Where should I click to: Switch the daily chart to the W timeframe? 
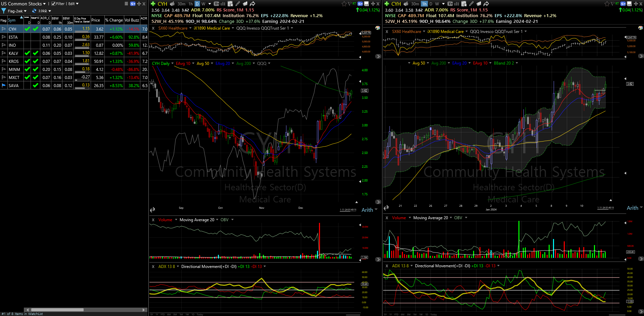click(203, 4)
